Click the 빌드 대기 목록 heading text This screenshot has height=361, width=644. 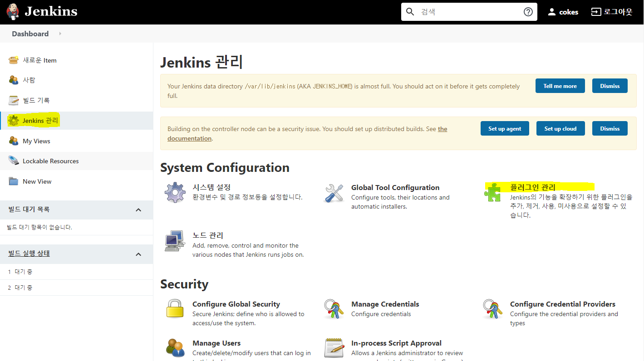tap(29, 210)
